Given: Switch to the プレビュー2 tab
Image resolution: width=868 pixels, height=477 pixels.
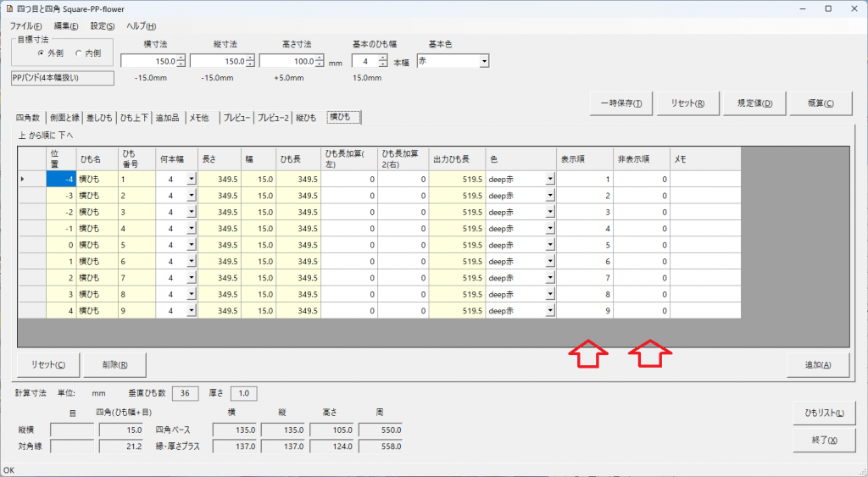Looking at the screenshot, I should (273, 118).
